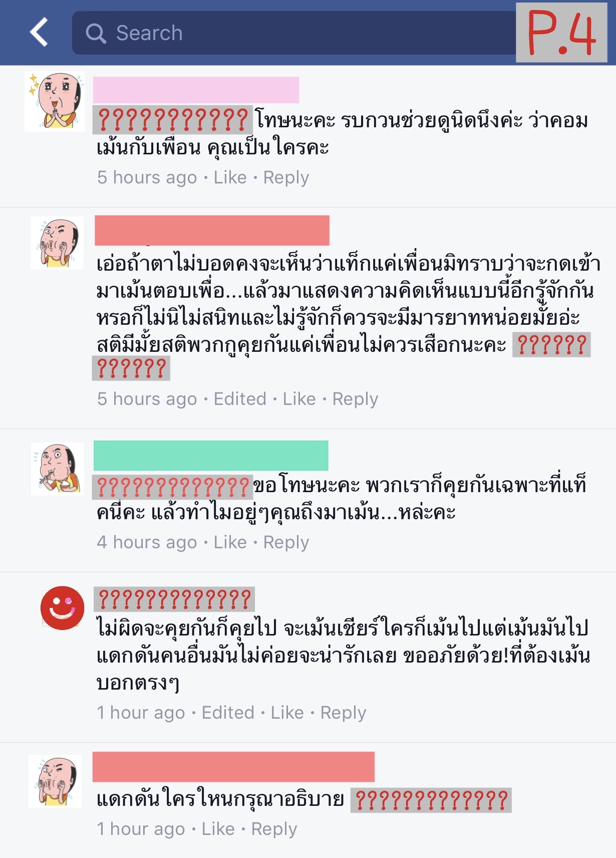Screen dimensions: 616x858
Task: Like the comment from 4 hours ago
Action: [230, 542]
